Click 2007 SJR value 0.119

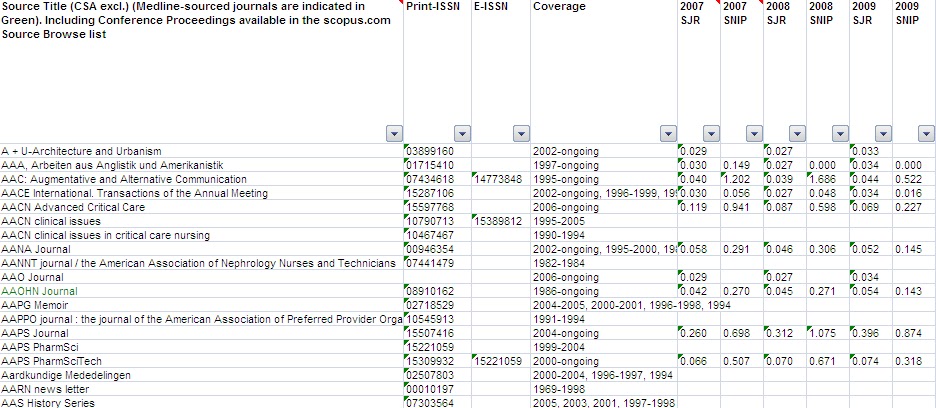[x=699, y=207]
